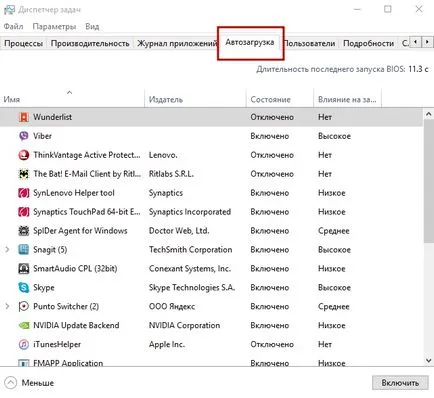Image resolution: width=434 pixels, height=398 pixels.
Task: Select the ThinkVantage Active Protection icon
Action: pos(23,155)
